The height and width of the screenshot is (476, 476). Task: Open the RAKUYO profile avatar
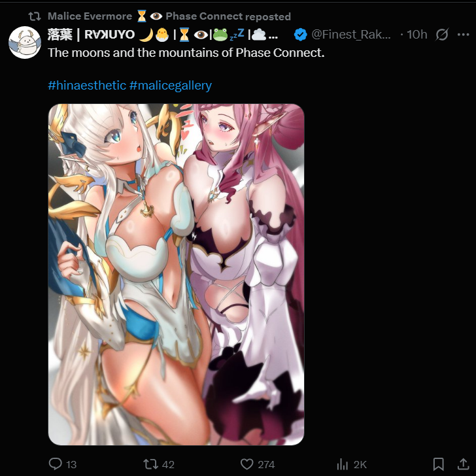tap(25, 42)
